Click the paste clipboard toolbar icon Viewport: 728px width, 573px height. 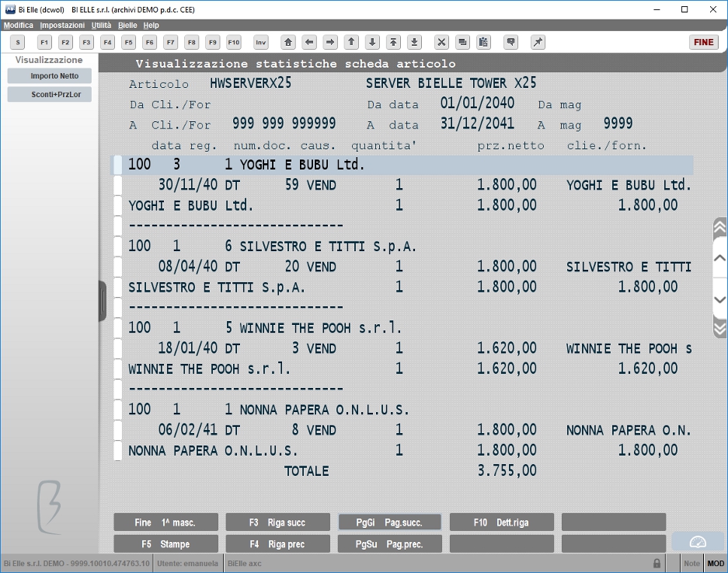tap(483, 42)
